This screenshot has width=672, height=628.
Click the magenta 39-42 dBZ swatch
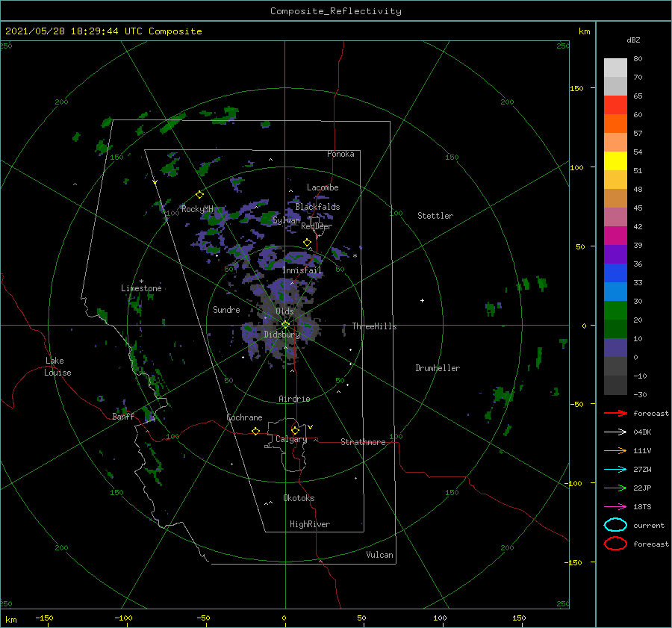(x=615, y=236)
